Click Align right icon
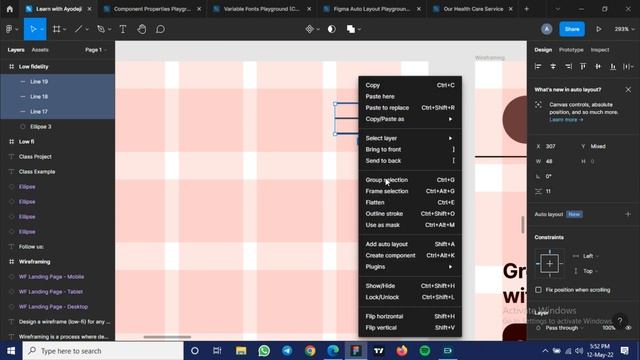The width and height of the screenshot is (640, 360). (x=568, y=67)
